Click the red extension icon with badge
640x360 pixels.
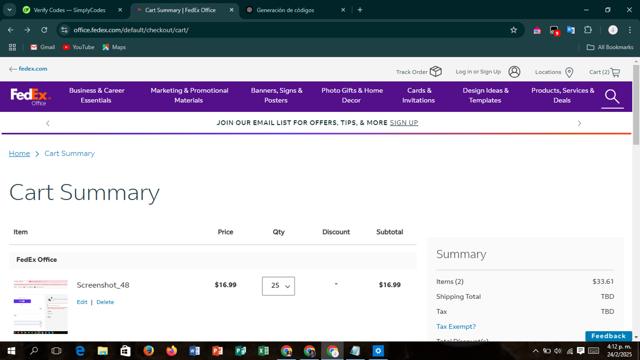click(554, 30)
